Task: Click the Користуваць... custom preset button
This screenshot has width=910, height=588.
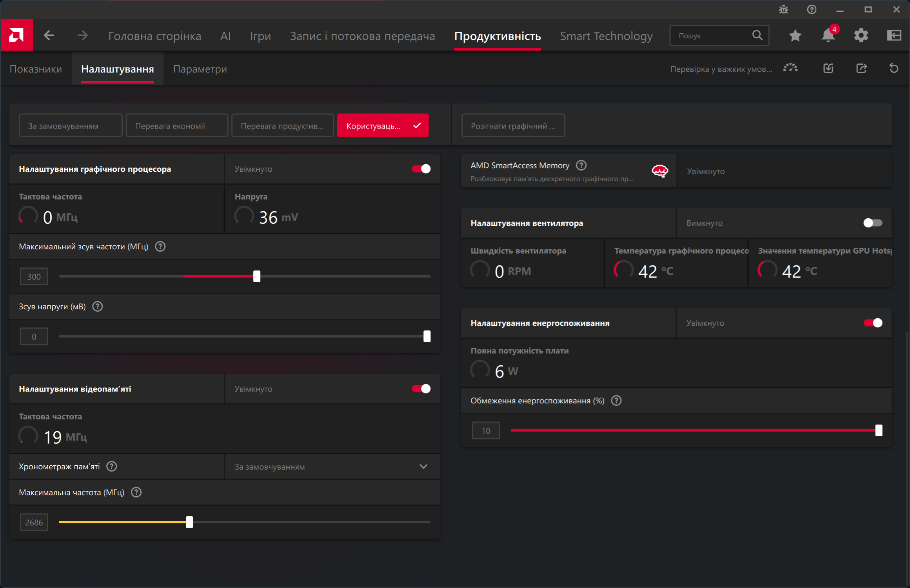Action: (x=383, y=126)
